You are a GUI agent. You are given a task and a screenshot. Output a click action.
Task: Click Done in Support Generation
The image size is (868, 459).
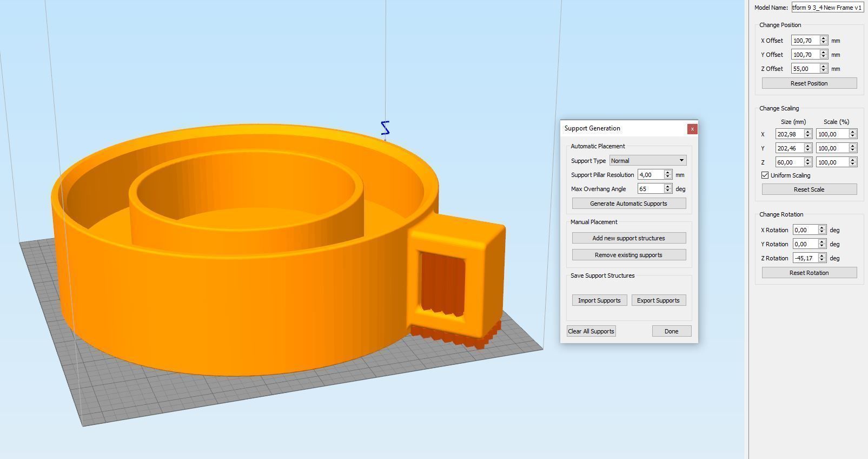[672, 331]
